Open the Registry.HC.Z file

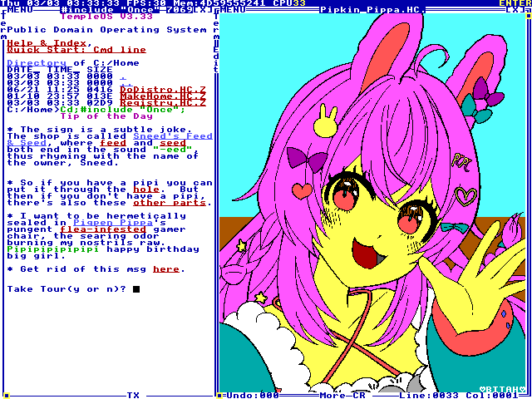tap(163, 103)
